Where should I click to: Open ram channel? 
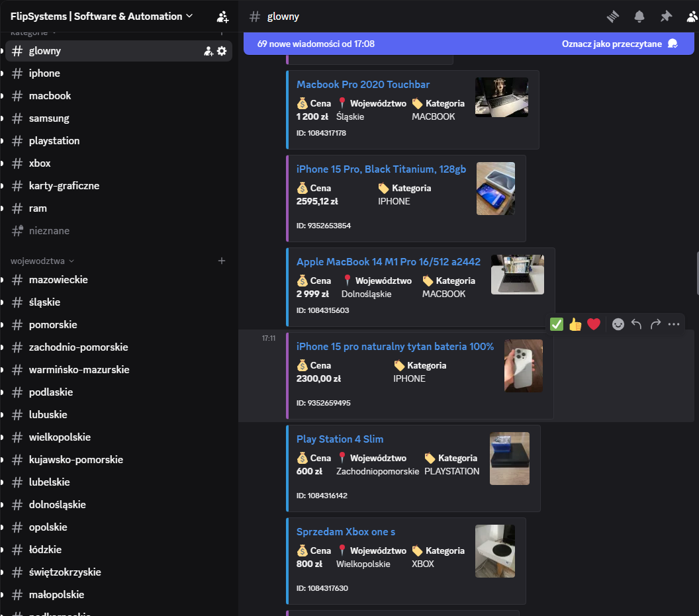[118, 208]
